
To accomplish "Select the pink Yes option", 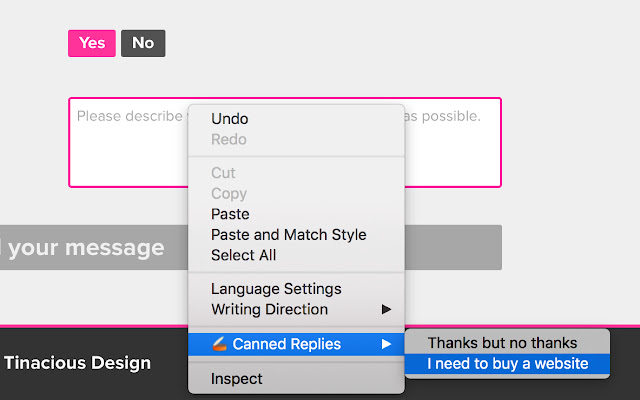I will click(x=91, y=43).
